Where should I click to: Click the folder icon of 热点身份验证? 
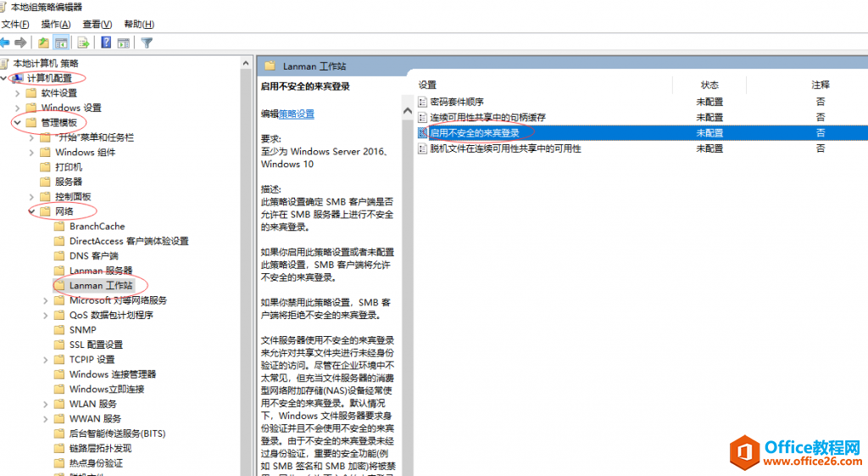(x=59, y=463)
